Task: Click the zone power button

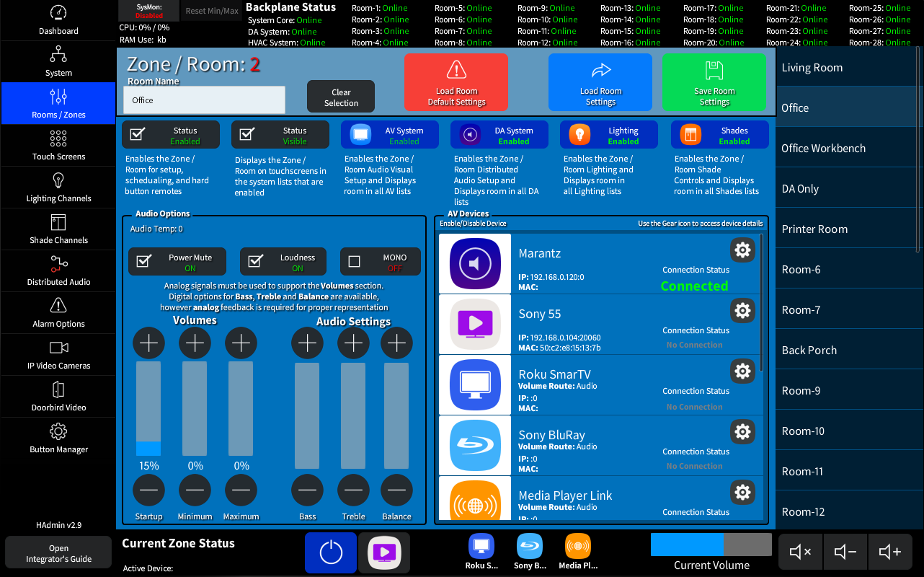Action: [331, 553]
